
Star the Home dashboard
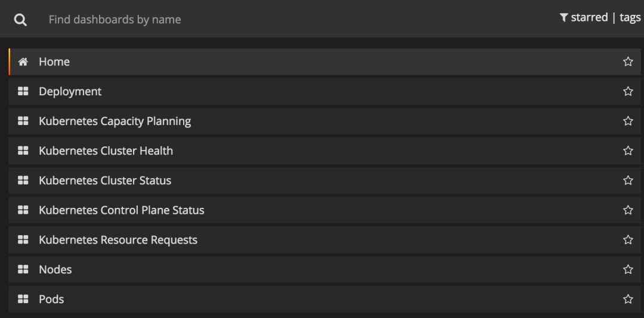(628, 62)
